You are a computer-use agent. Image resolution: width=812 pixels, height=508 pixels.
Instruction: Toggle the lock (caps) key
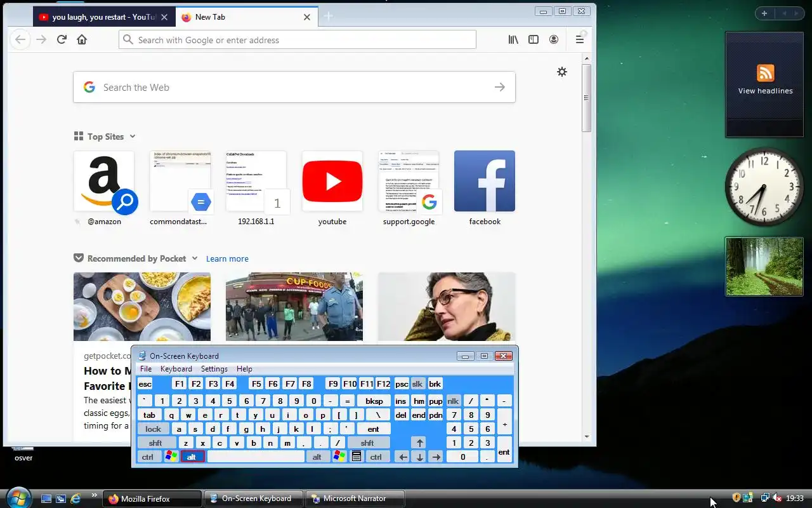[x=154, y=429]
